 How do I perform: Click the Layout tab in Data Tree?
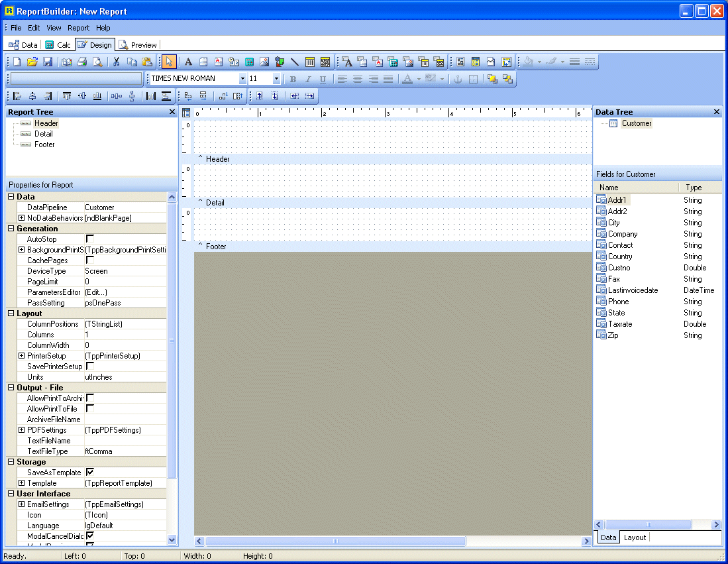tap(634, 537)
